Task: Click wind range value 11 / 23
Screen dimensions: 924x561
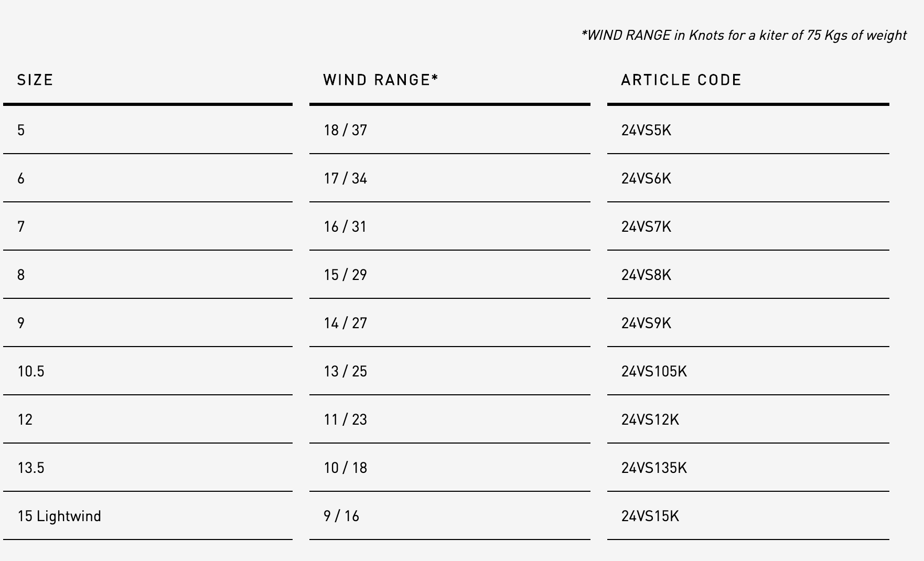Action: coord(345,419)
